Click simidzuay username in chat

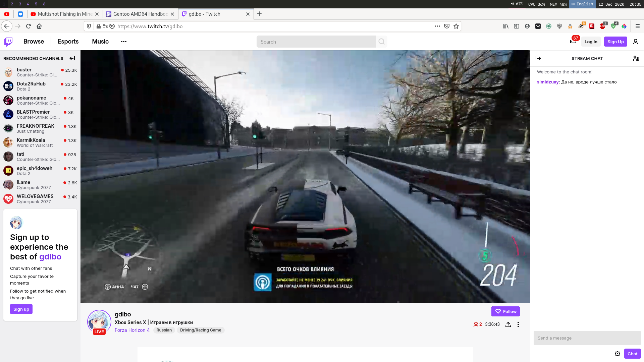coord(548,82)
